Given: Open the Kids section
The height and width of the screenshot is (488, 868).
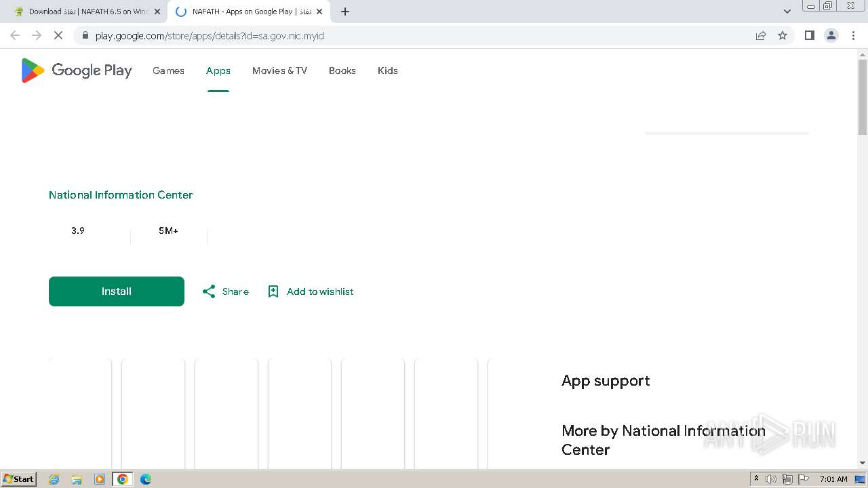Looking at the screenshot, I should click(388, 70).
